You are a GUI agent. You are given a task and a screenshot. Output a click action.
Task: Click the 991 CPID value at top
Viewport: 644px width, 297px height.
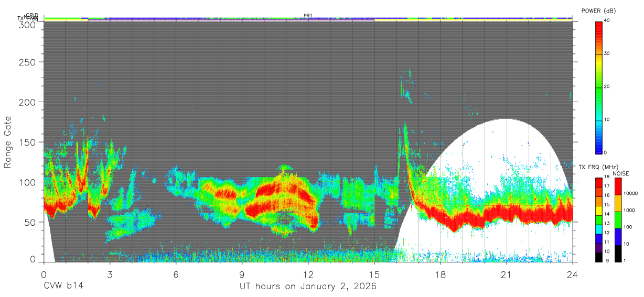[x=308, y=15]
